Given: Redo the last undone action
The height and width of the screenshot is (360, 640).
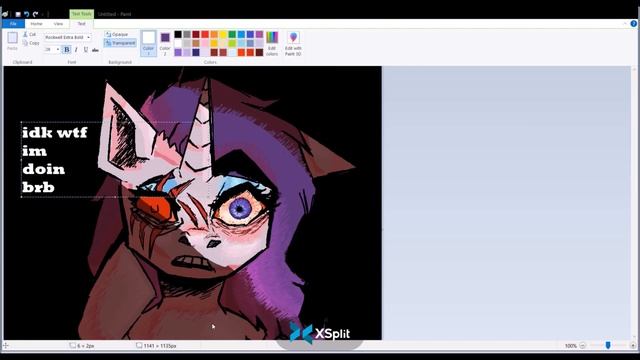Looking at the screenshot, I should (36, 14).
